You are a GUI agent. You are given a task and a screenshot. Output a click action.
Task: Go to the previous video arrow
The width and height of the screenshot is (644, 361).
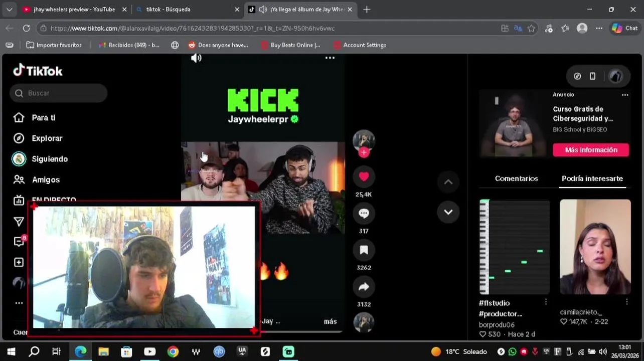448,182
